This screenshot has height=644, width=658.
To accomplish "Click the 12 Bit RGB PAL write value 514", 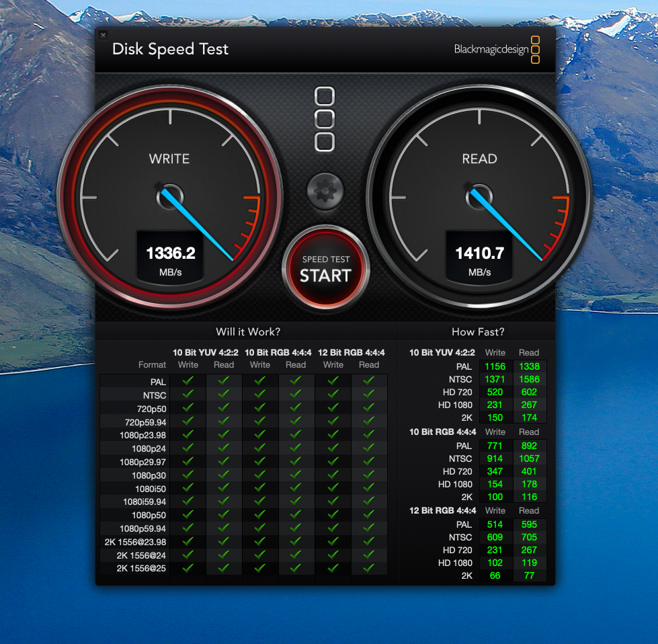I will tap(495, 524).
